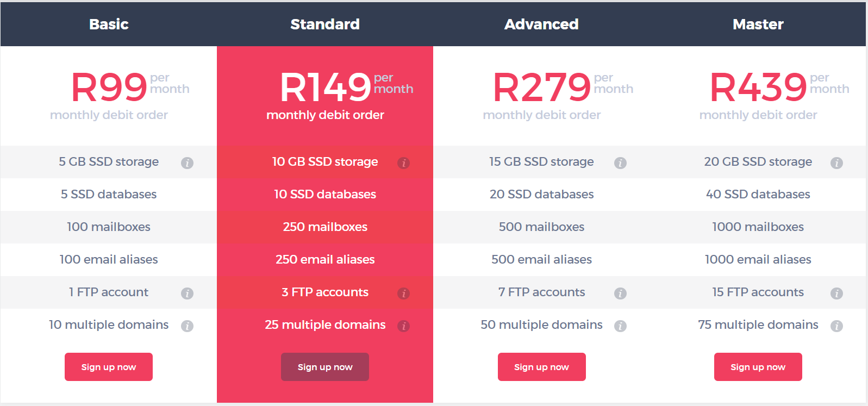Sign up for the Basic R99 plan
The image size is (868, 406).
click(108, 367)
